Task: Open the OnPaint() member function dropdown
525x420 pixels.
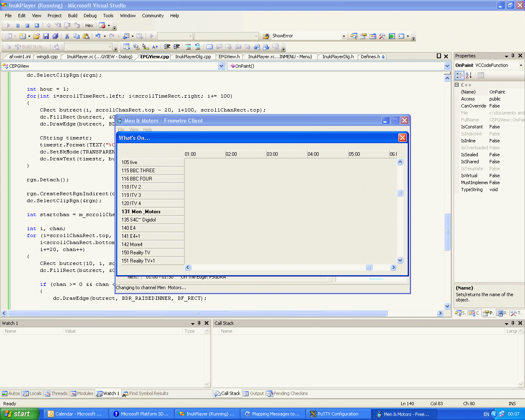Action: [x=447, y=66]
